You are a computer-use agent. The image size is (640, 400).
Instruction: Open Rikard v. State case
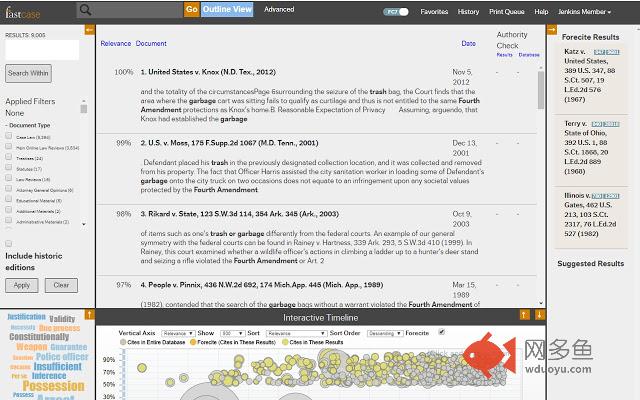(x=240, y=214)
